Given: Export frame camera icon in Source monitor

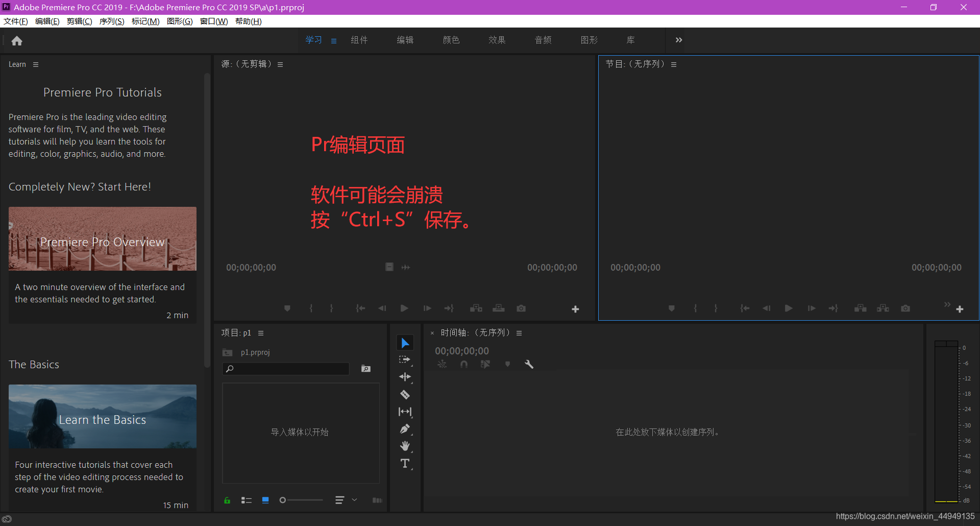Looking at the screenshot, I should pos(521,308).
